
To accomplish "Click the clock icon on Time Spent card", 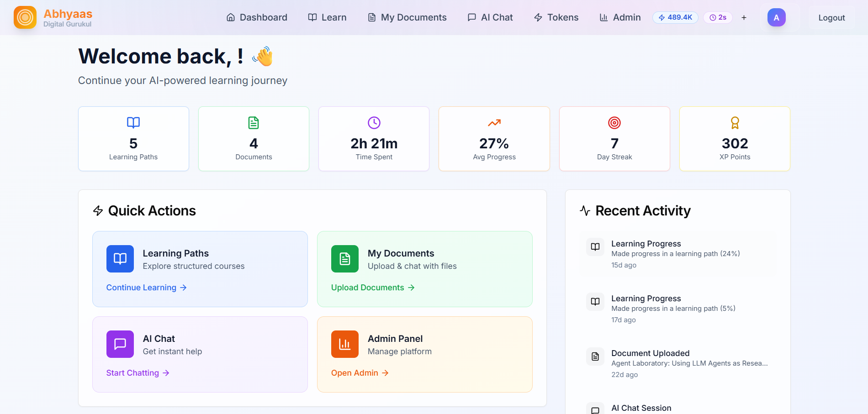I will [x=374, y=123].
